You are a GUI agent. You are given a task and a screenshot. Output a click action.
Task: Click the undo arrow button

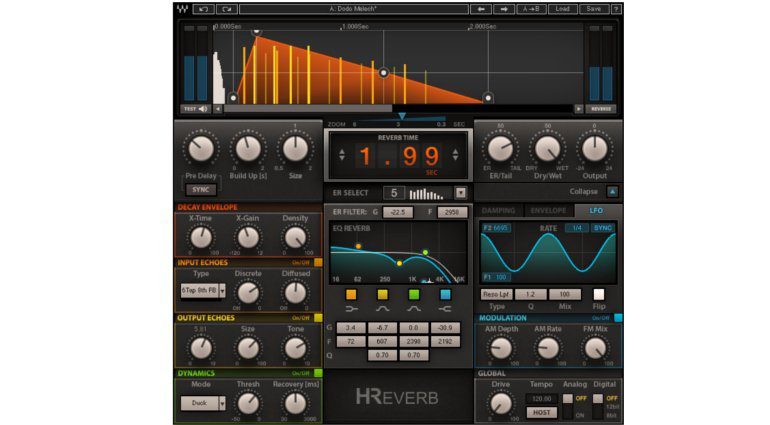coord(204,9)
